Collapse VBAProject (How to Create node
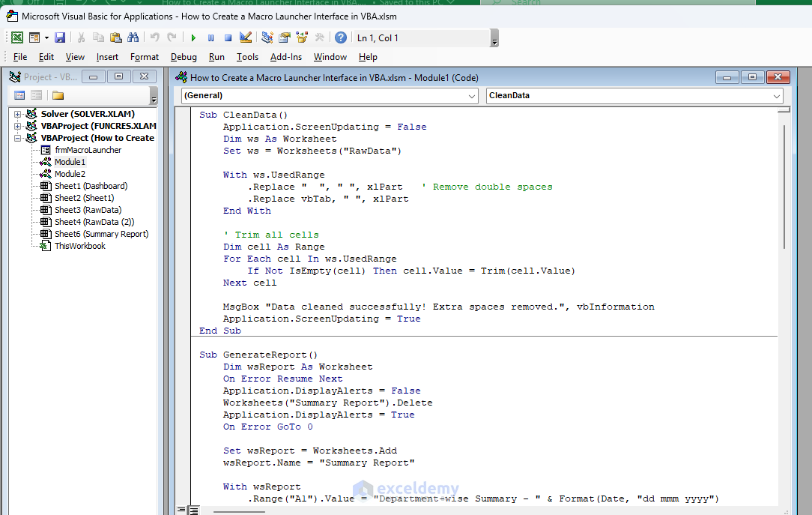Viewport: 812px width, 515px height. [x=18, y=138]
